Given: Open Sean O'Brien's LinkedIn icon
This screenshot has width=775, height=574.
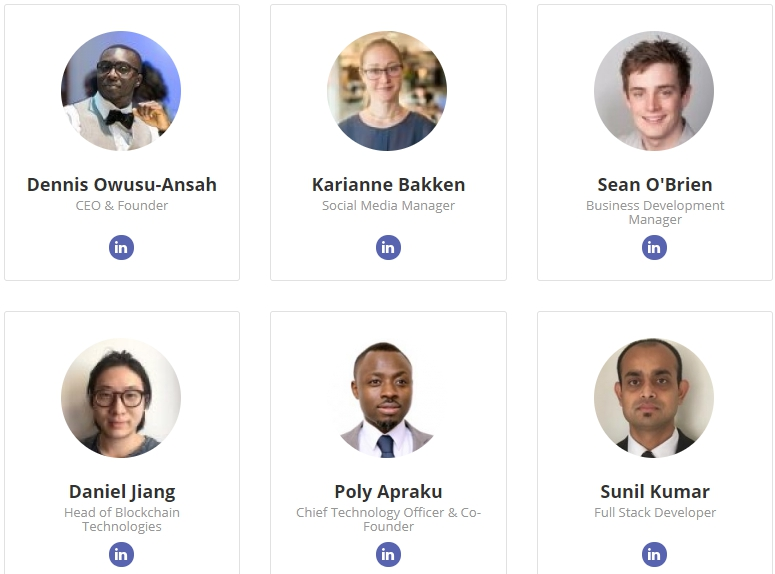Looking at the screenshot, I should click(x=654, y=247).
